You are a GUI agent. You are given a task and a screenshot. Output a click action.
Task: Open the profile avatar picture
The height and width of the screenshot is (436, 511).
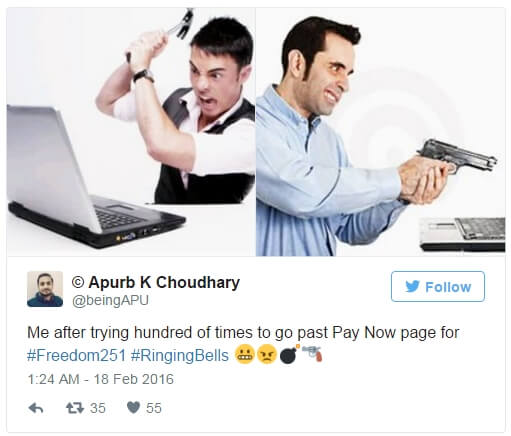pos(45,289)
